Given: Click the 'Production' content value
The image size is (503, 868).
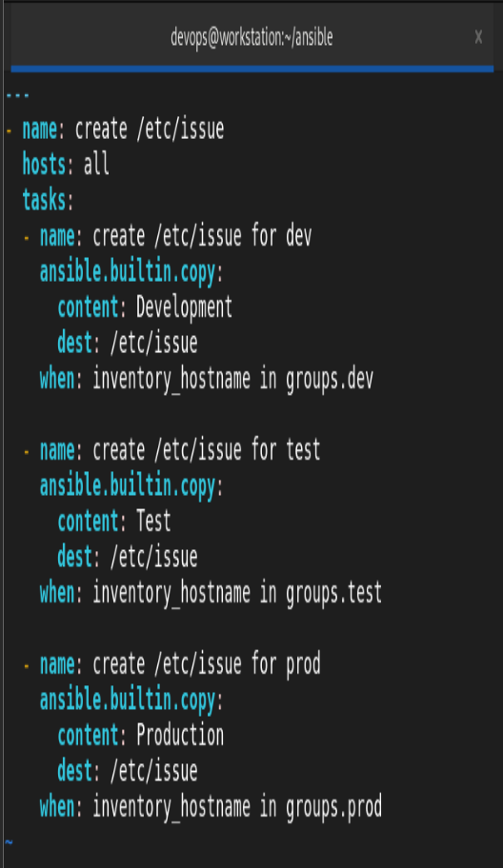Looking at the screenshot, I should 180,735.
